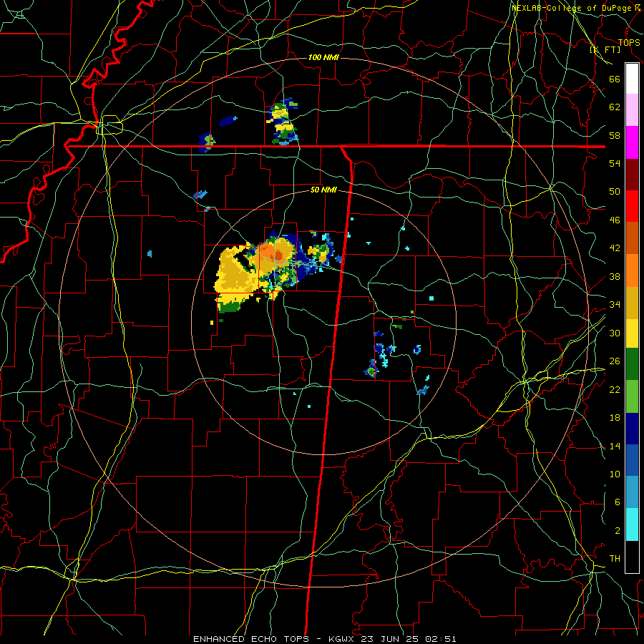Click the legend value "46"
Screen dimensions: 644x644
pyautogui.click(x=615, y=220)
